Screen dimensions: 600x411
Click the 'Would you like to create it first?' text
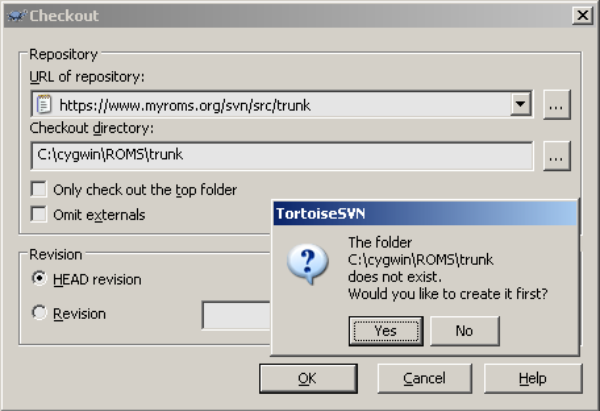448,294
